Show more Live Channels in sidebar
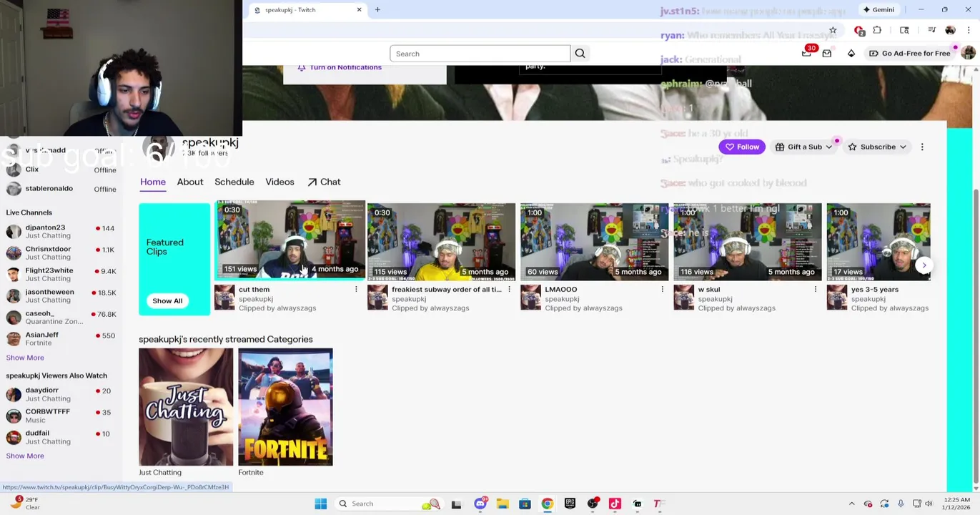This screenshot has width=980, height=515. (25, 358)
